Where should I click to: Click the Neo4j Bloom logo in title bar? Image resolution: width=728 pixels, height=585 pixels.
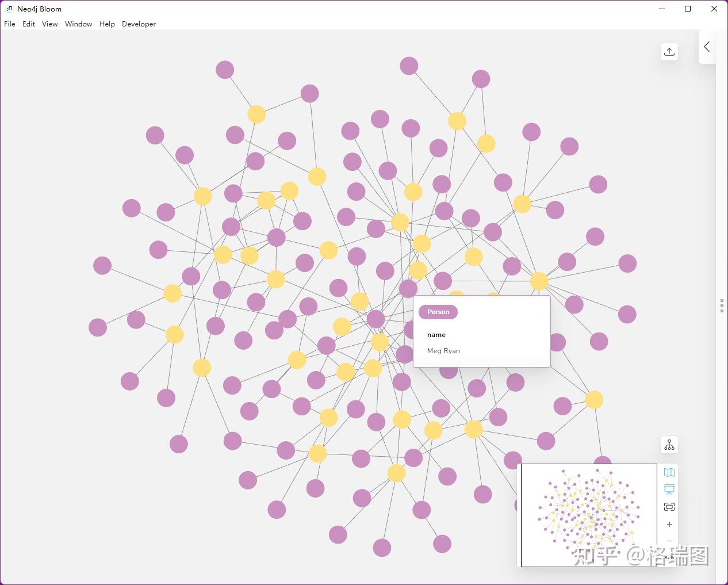[9, 9]
